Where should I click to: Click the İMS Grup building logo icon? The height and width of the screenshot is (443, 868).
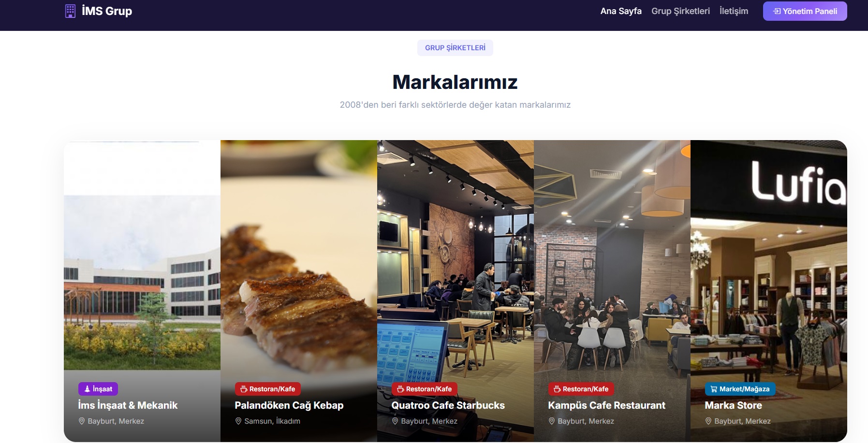(x=70, y=11)
